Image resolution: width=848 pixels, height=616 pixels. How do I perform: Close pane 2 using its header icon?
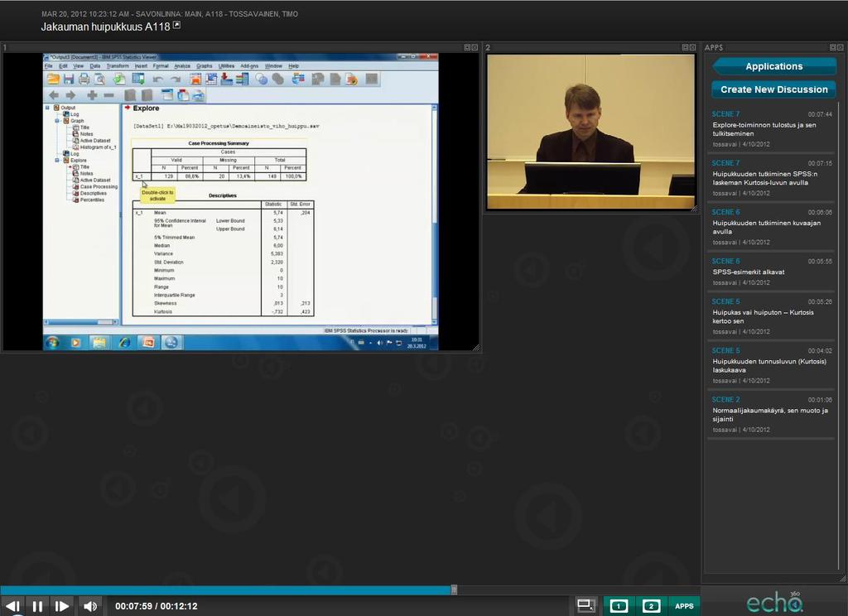coord(692,47)
